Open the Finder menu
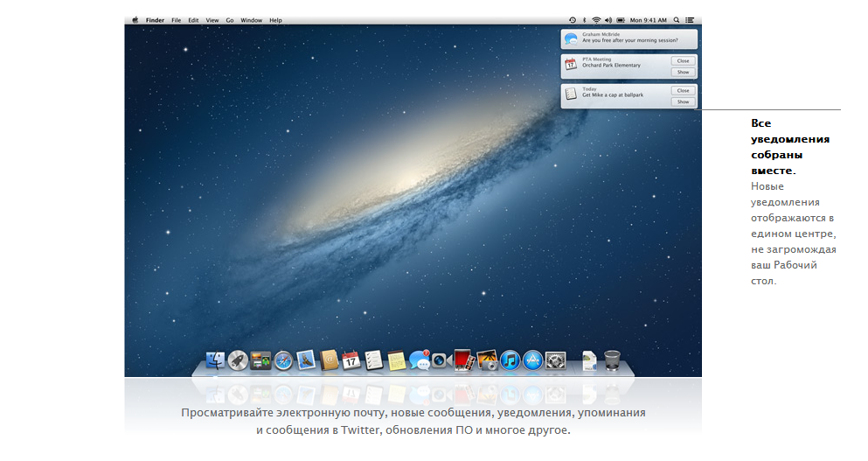The image size is (868, 461). (155, 20)
